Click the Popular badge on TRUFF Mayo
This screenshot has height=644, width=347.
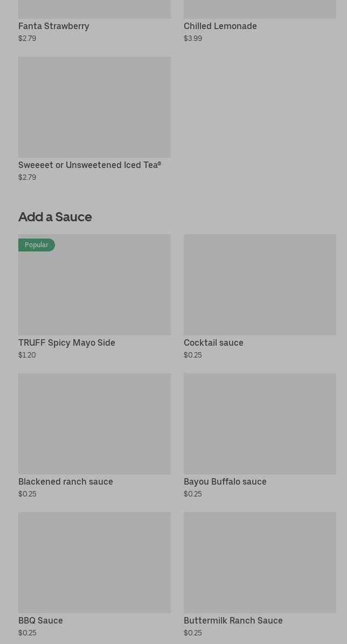pyautogui.click(x=36, y=245)
